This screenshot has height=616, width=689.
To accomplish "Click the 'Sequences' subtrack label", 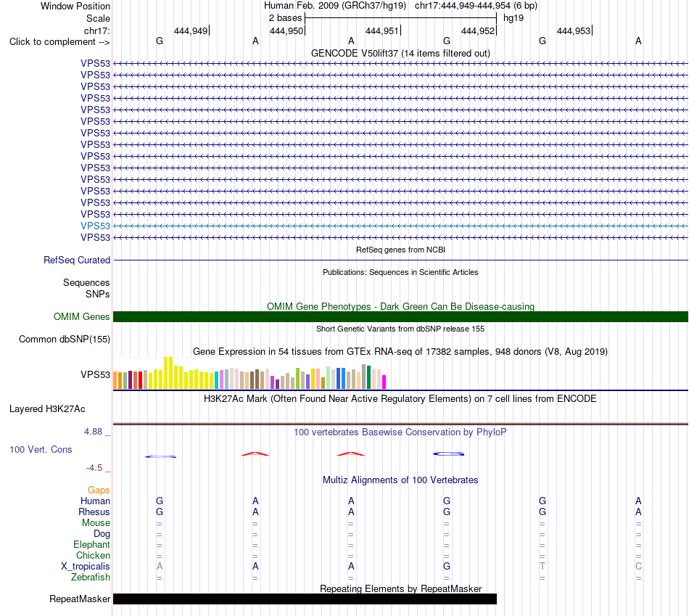I will point(86,283).
